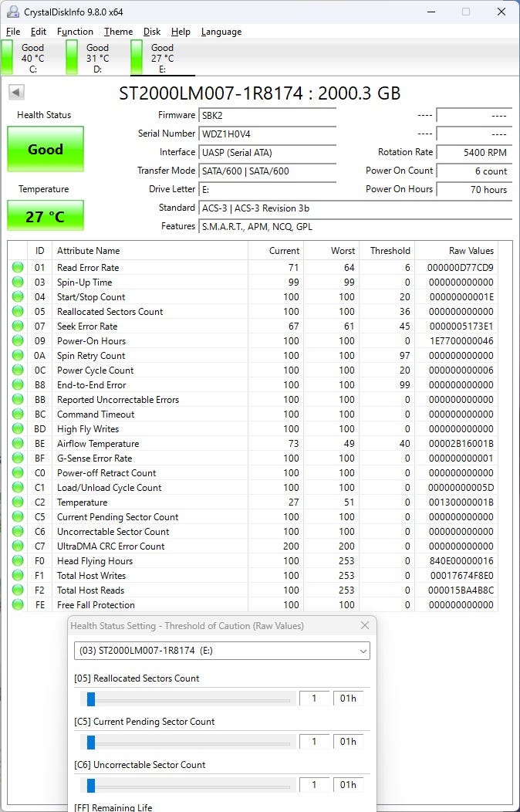The image size is (520, 812).
Task: Click status icon for Reallocated Sectors Count row
Action: (18, 311)
